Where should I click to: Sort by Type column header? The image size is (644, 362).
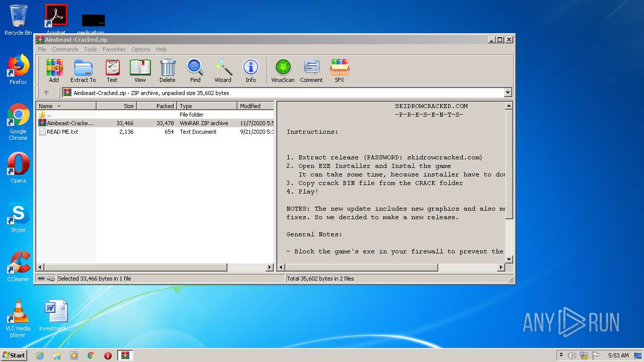pyautogui.click(x=207, y=106)
